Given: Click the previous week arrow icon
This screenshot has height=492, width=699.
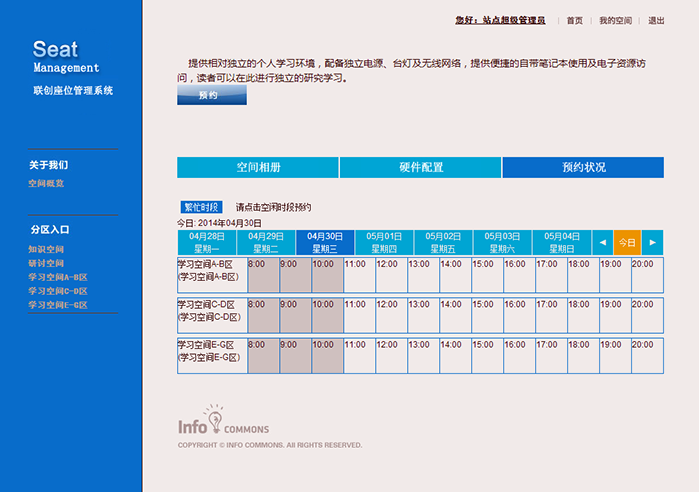Looking at the screenshot, I should [x=602, y=242].
